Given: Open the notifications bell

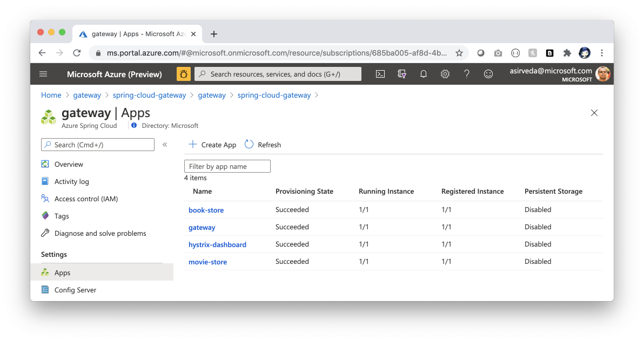Looking at the screenshot, I should click(x=424, y=74).
